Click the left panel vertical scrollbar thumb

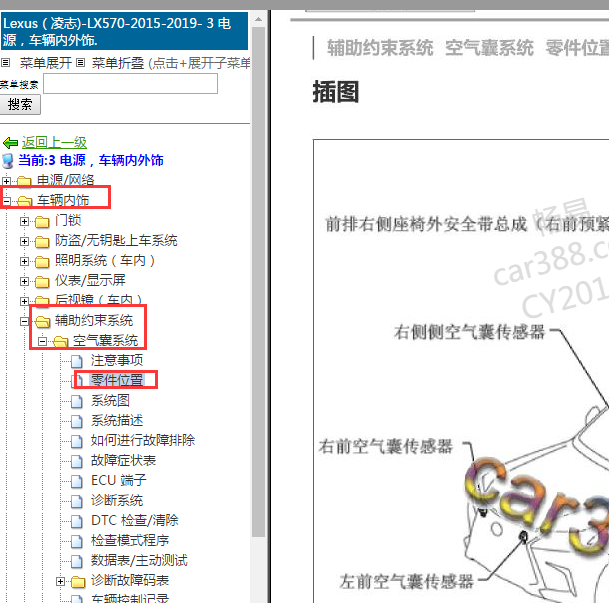pos(258,282)
